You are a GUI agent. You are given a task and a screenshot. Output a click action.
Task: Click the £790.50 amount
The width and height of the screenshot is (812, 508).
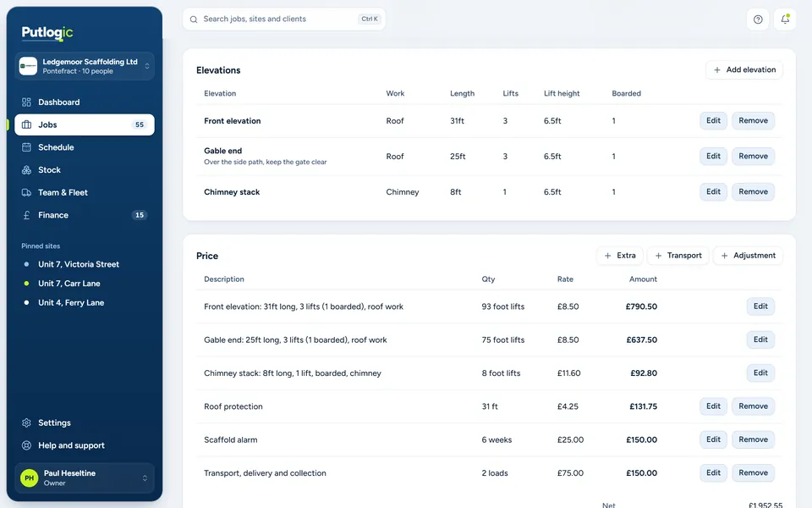pos(641,306)
